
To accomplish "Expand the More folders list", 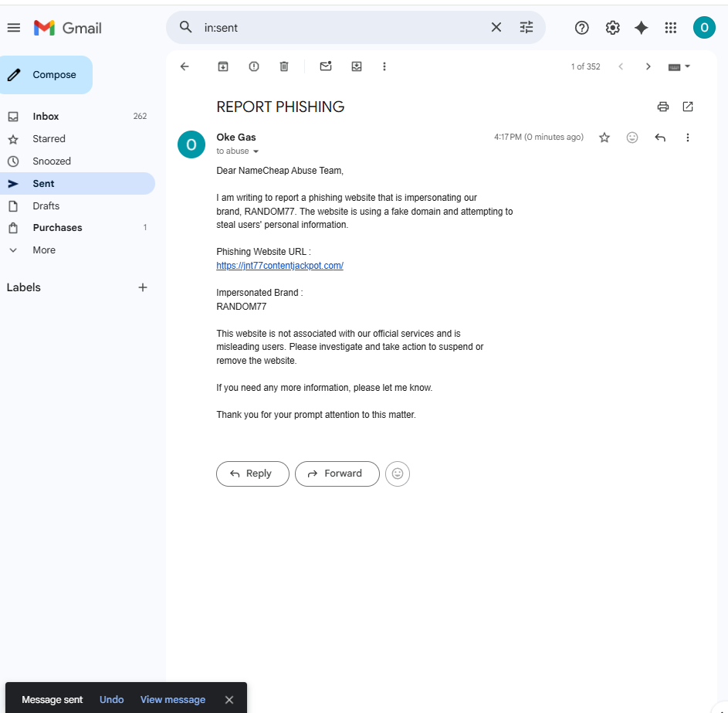I will pyautogui.click(x=77, y=250).
